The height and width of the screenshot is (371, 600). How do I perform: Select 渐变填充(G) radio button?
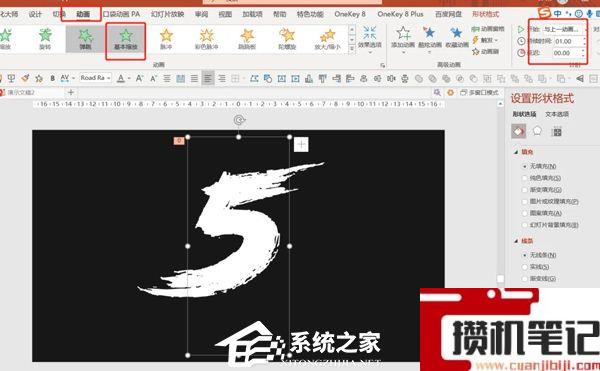(x=525, y=190)
